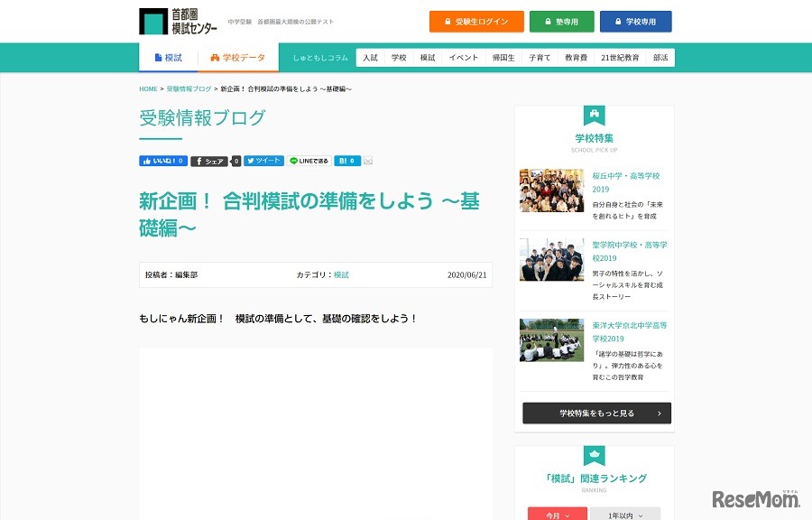Click the 首都圏模試センター logo
This screenshot has width=812, height=520.
(172, 21)
